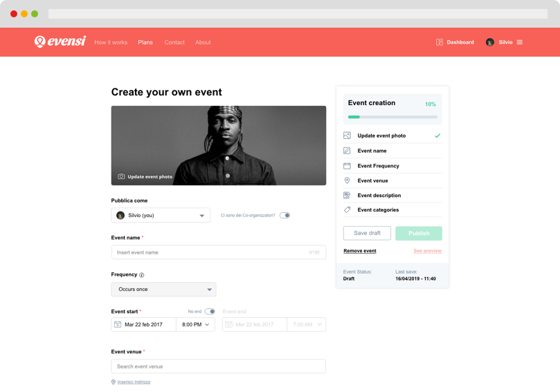Click the Remove event link

359,251
